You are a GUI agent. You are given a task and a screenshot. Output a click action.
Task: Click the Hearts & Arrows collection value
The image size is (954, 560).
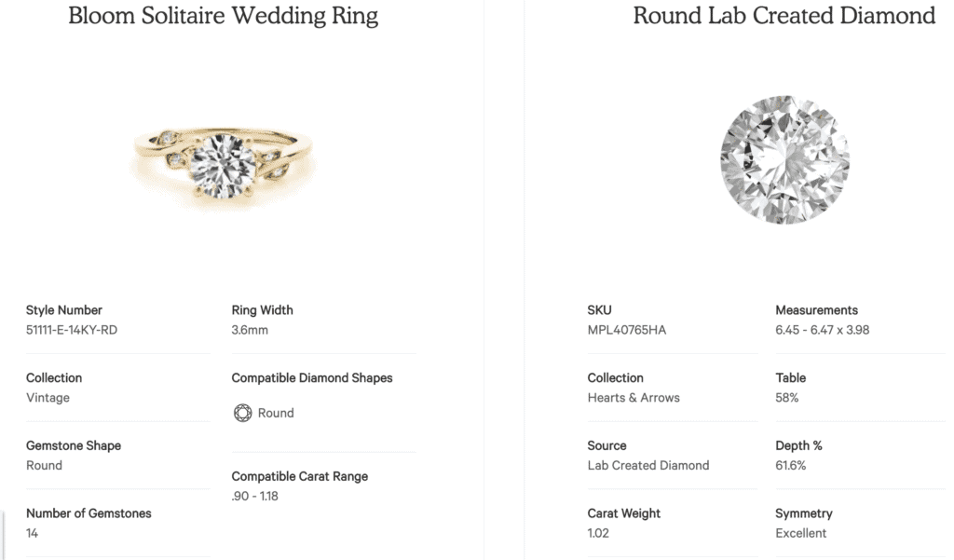pos(634,398)
